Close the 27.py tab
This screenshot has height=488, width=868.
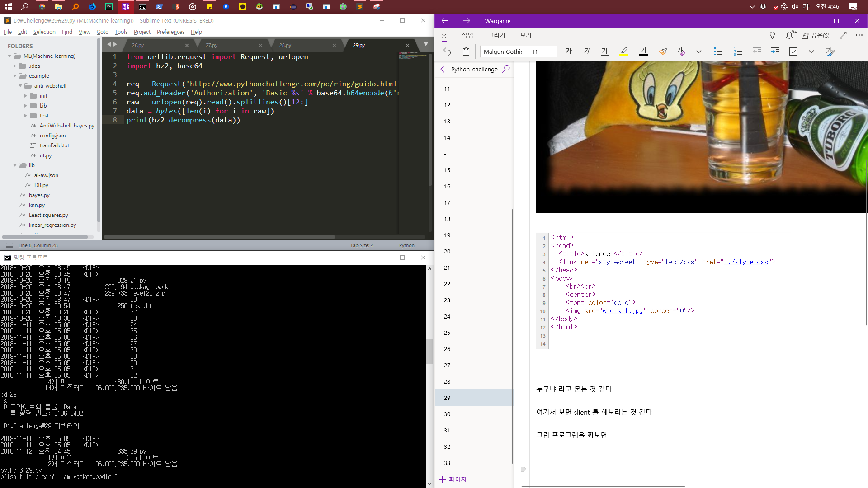[x=260, y=45]
